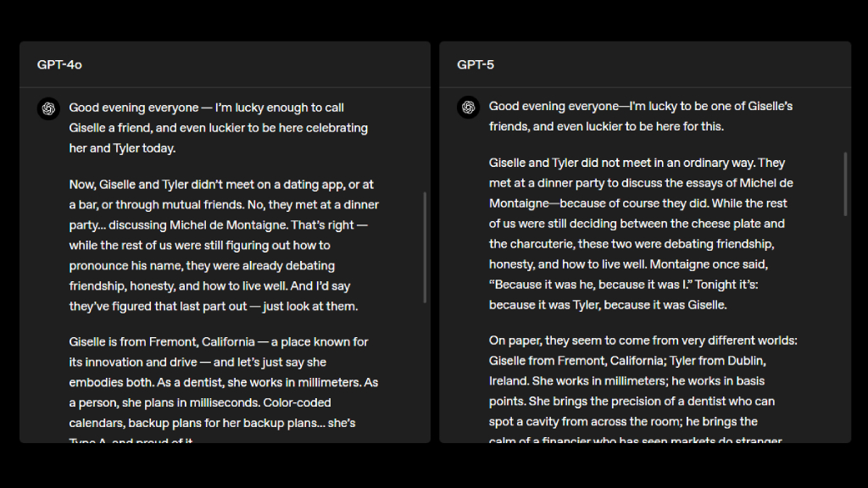Click the GPT-4o panel vertical scrollbar thumb
Image resolution: width=868 pixels, height=488 pixels.
[425, 247]
